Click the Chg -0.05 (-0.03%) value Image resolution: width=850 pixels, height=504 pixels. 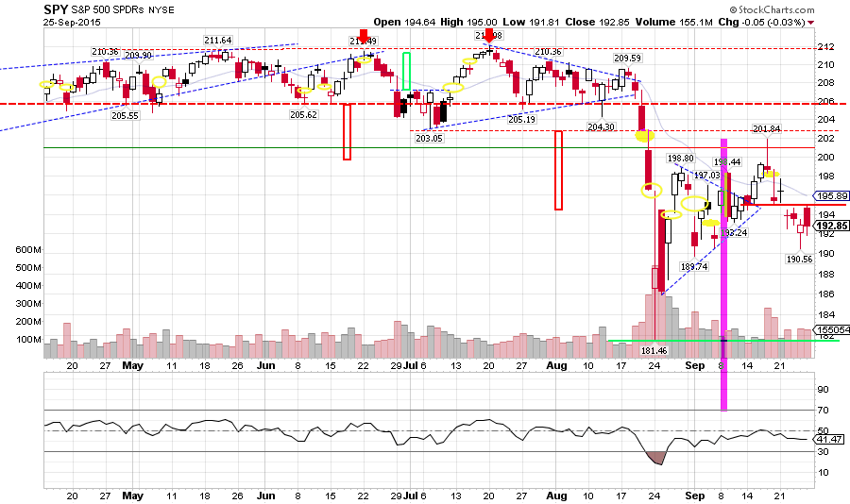[x=761, y=23]
